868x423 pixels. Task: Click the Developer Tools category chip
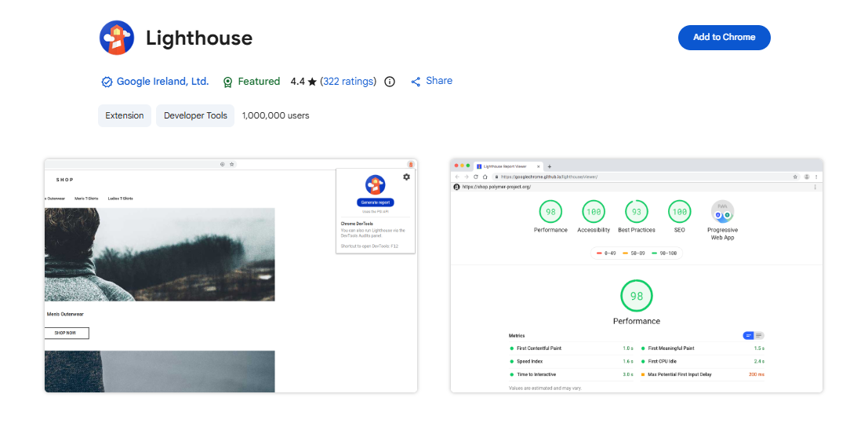click(x=195, y=115)
